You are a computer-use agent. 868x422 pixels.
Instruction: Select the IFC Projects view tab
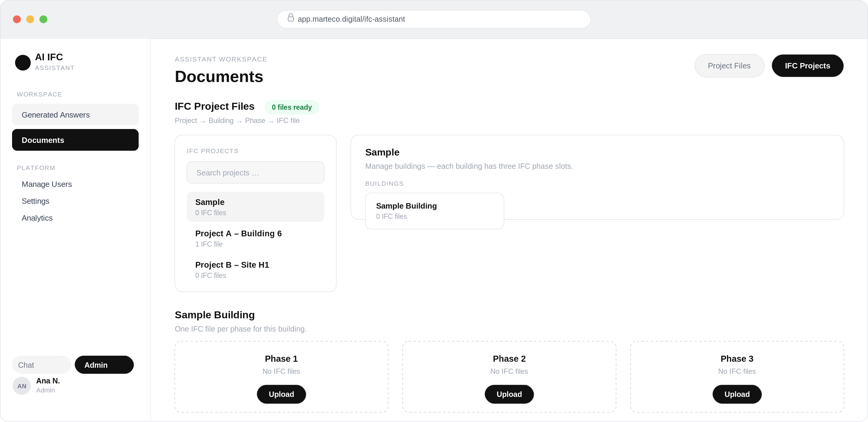pyautogui.click(x=807, y=66)
